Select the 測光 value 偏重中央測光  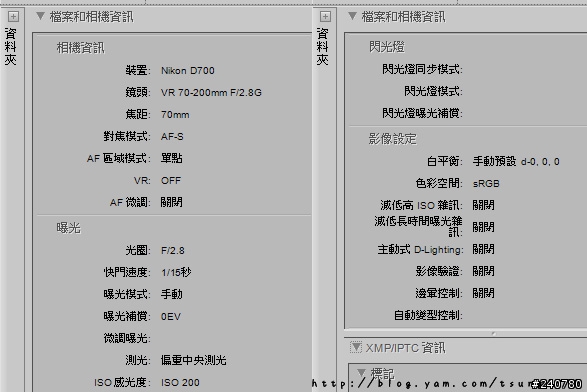[x=194, y=360]
